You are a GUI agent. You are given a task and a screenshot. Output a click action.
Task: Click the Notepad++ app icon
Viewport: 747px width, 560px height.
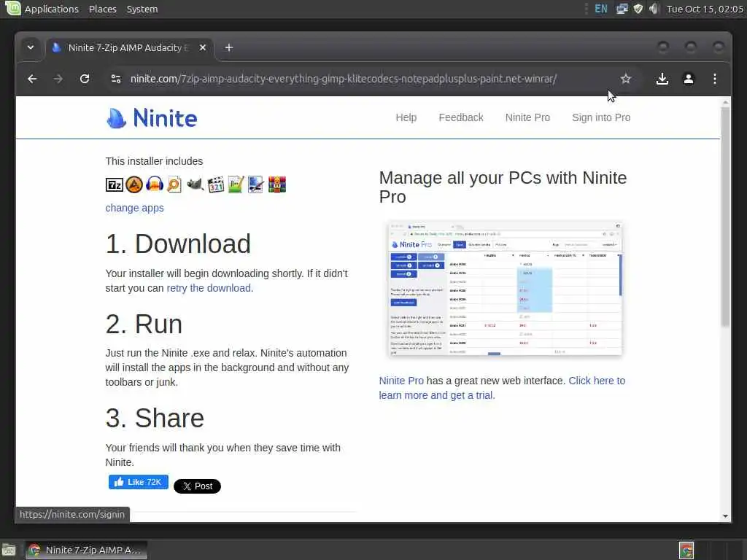coord(236,184)
